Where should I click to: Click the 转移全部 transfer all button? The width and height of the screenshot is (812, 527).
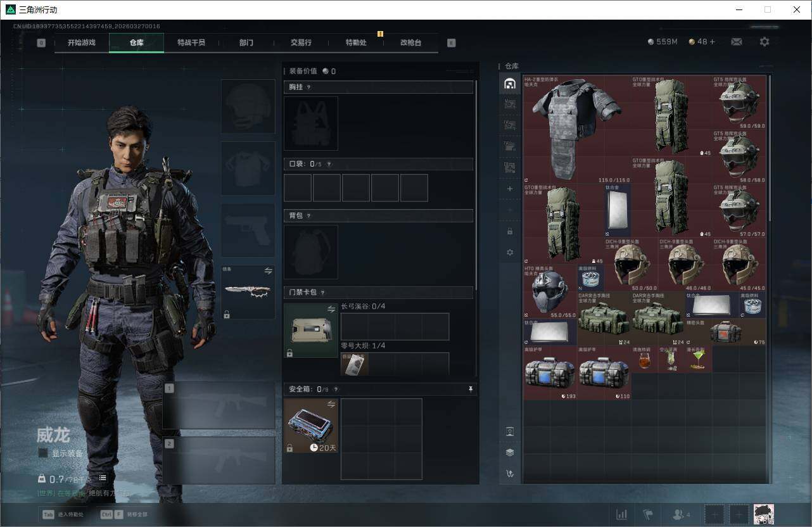[124, 514]
